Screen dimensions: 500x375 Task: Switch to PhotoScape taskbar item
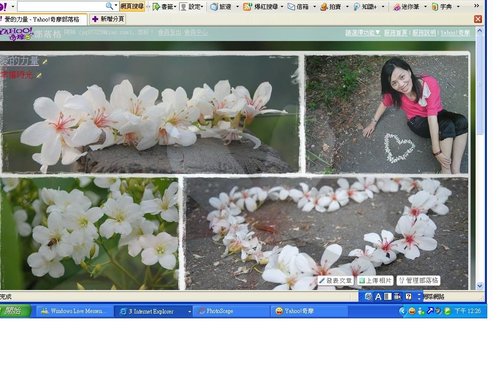(x=231, y=311)
